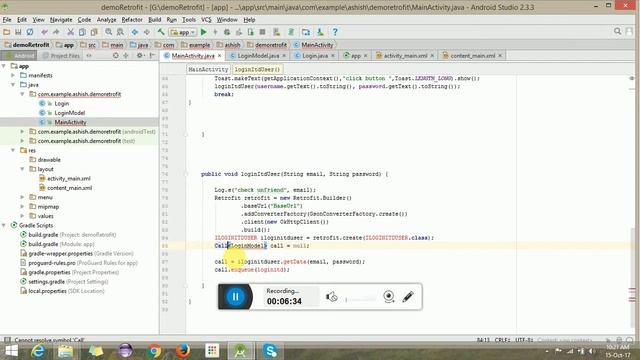Pause the screen recording
The image size is (640, 360).
point(235,297)
